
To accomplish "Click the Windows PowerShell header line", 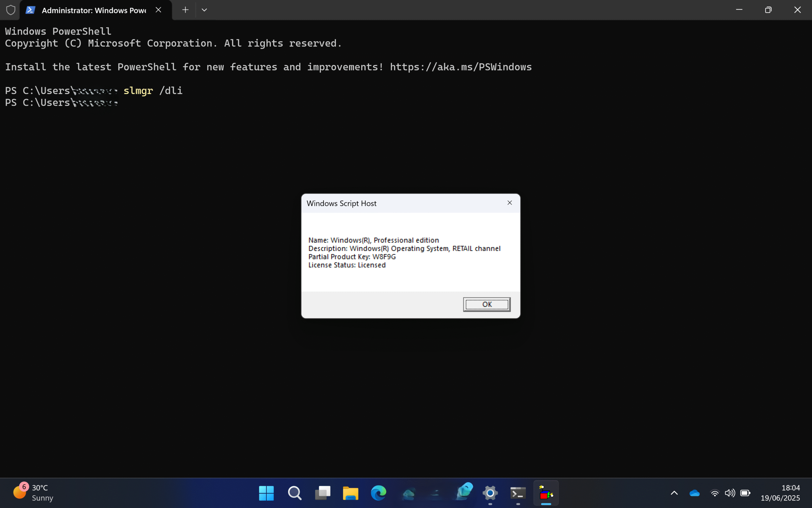I will (x=58, y=31).
